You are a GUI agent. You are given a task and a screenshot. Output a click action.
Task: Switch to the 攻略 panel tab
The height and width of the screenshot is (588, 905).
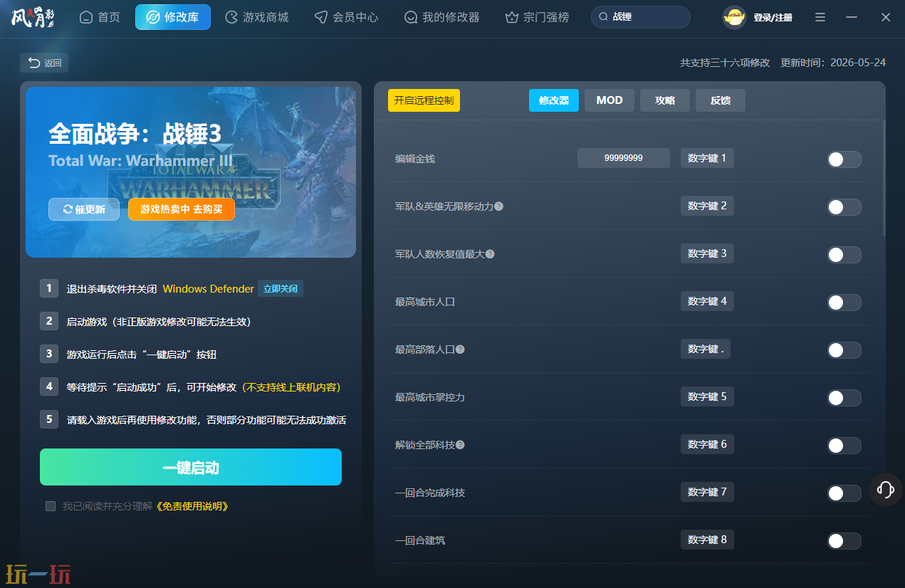pos(665,100)
